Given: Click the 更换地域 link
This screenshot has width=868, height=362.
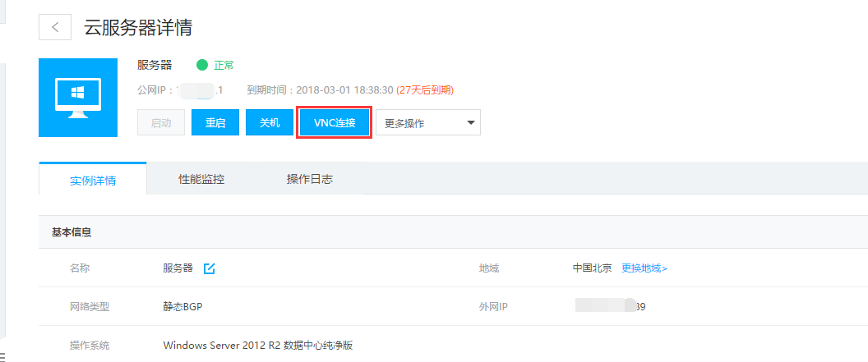Looking at the screenshot, I should [644, 268].
